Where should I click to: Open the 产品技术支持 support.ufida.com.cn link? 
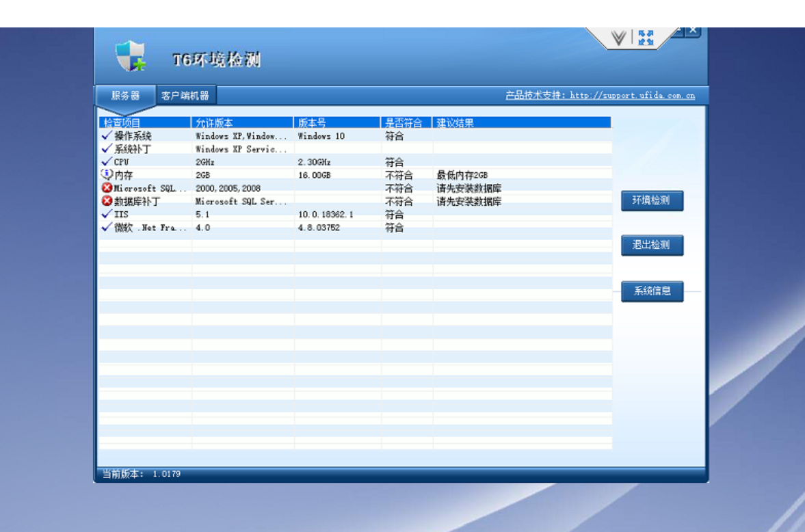click(x=600, y=96)
